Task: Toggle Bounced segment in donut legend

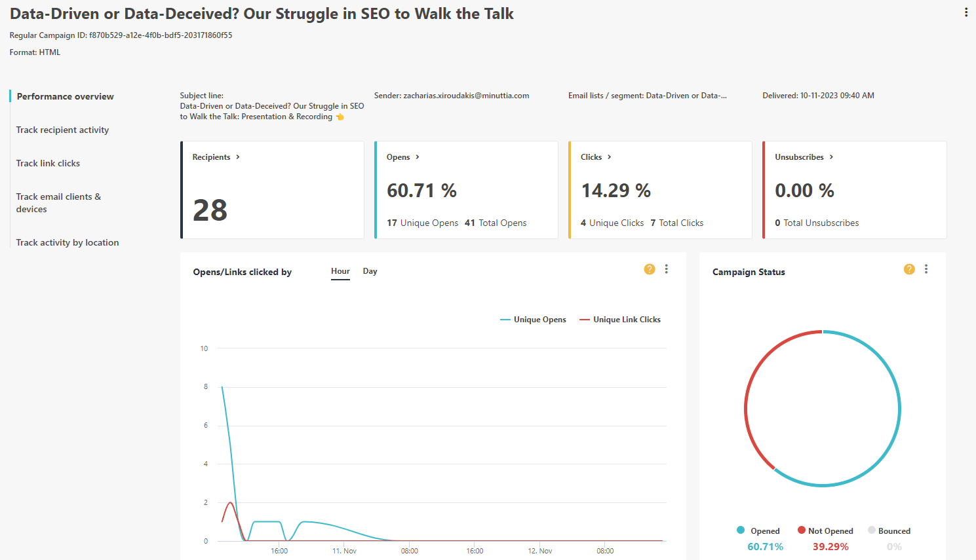Action: pos(889,531)
